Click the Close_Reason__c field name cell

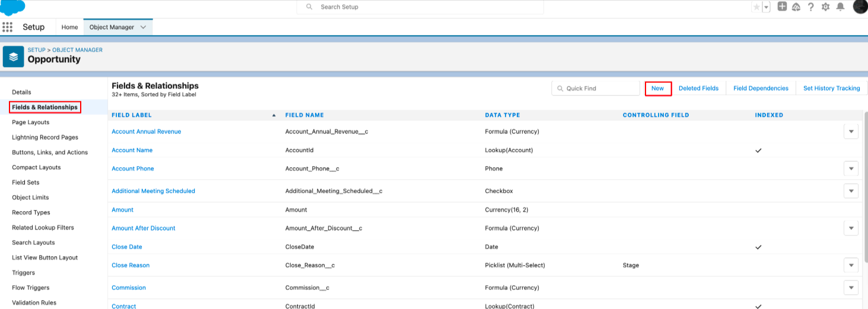(x=310, y=265)
